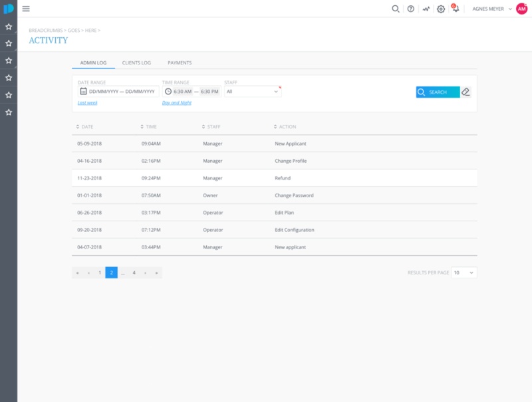Viewport: 532px width, 402px height.
Task: Switch to the Clients Log tab
Action: point(136,62)
